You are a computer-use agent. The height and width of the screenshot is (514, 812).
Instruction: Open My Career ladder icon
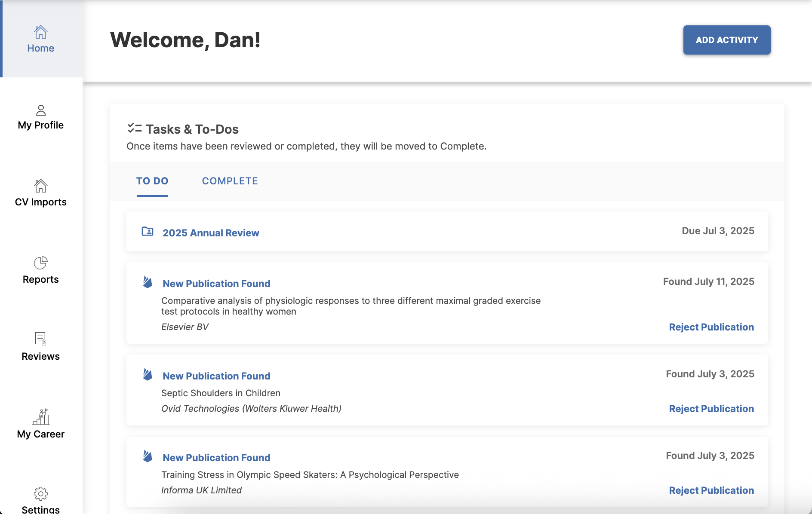tap(41, 416)
